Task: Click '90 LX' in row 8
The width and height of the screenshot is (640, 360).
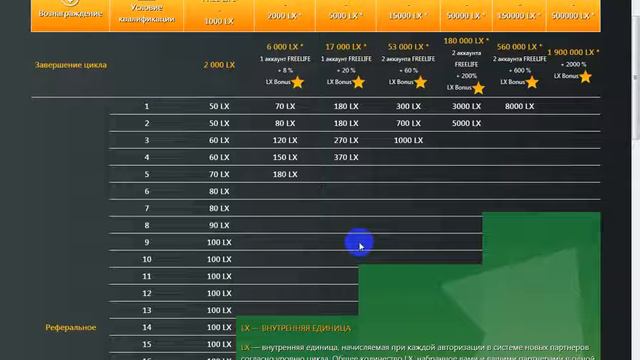Action: [219, 225]
